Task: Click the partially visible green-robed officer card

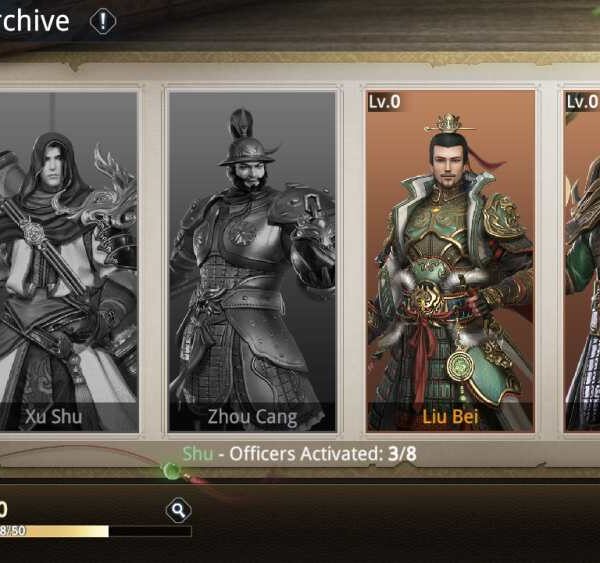Action: (x=582, y=262)
